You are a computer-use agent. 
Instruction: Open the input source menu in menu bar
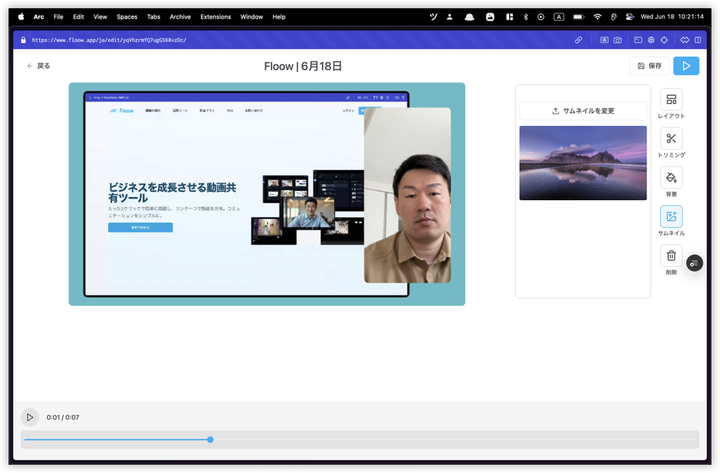(559, 17)
